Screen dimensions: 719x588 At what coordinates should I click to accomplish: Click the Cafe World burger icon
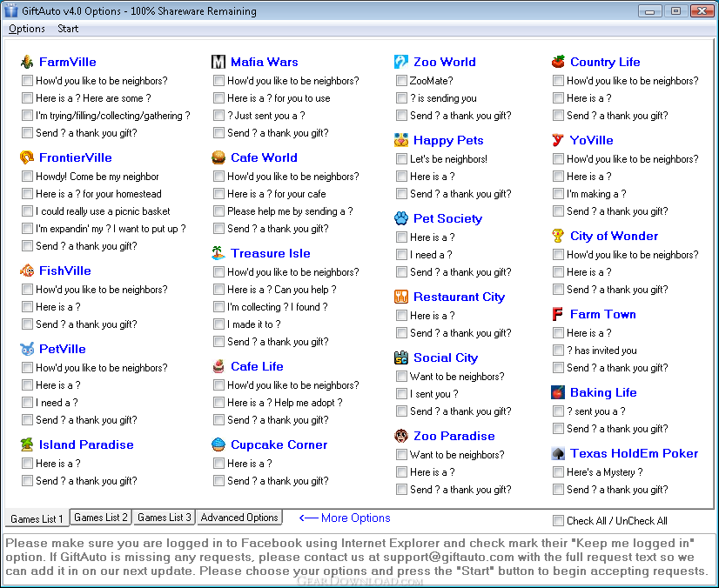[x=218, y=157]
